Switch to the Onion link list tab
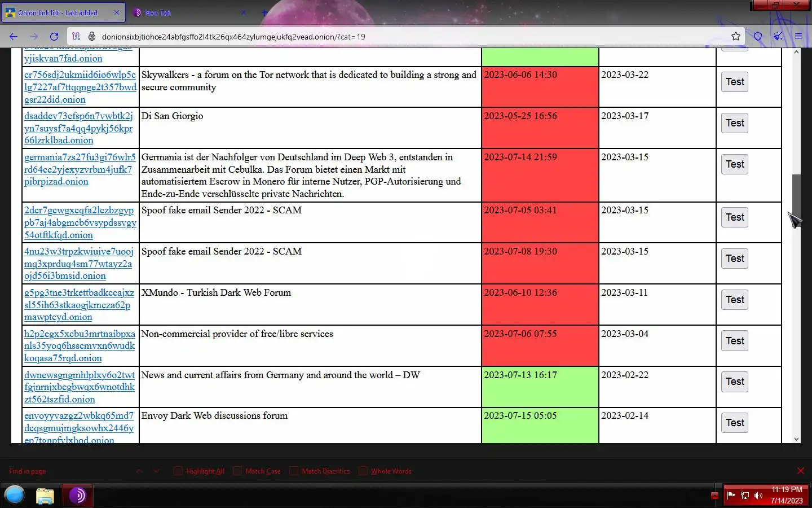This screenshot has height=508, width=812. tap(63, 12)
